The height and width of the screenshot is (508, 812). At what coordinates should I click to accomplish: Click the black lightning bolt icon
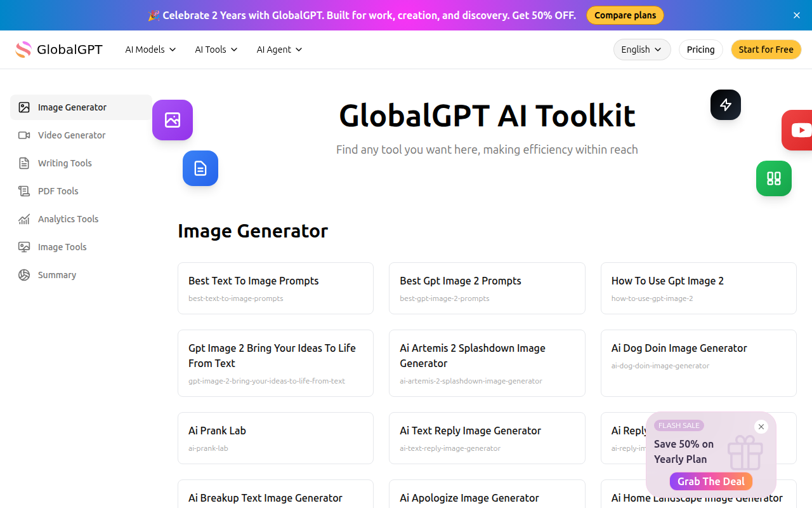(x=726, y=105)
